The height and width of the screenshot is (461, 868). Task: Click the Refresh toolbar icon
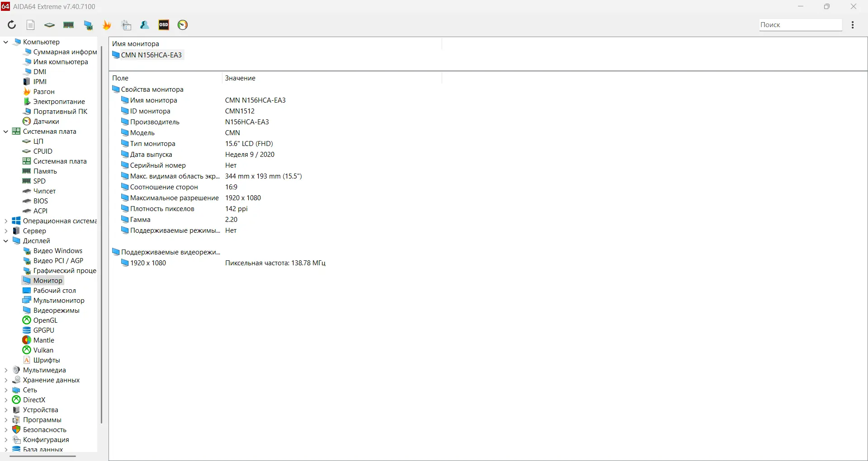tap(12, 25)
